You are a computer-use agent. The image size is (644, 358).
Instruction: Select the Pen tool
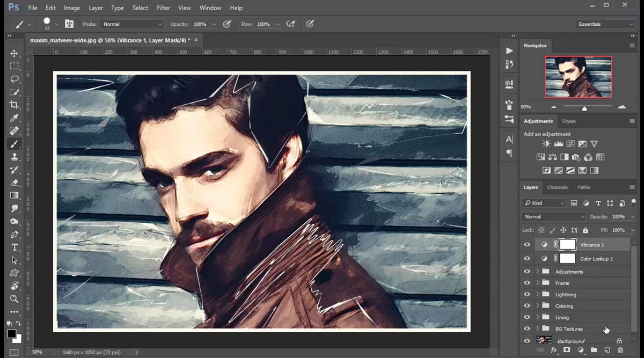tap(14, 234)
